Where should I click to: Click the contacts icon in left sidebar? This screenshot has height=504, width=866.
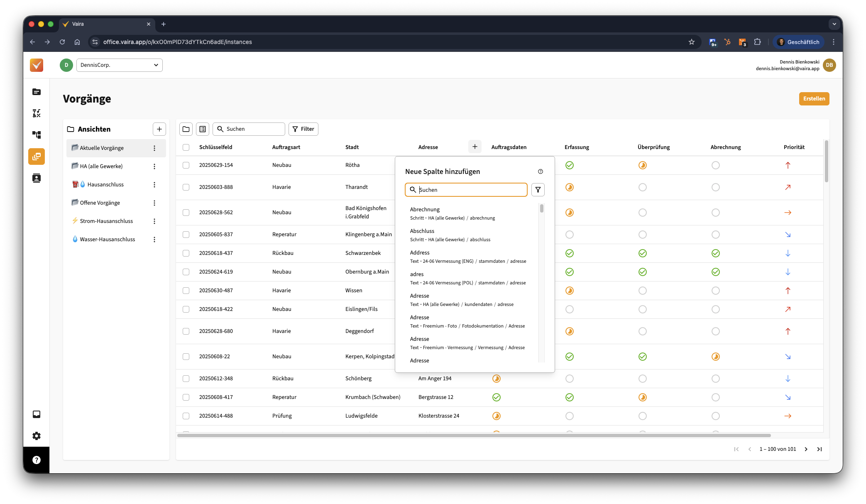[x=37, y=178]
